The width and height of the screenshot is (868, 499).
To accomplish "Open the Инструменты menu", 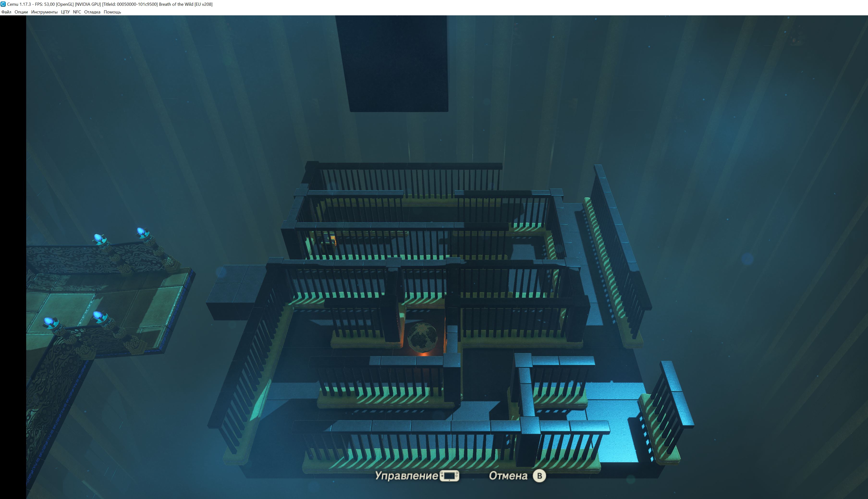I will point(44,12).
